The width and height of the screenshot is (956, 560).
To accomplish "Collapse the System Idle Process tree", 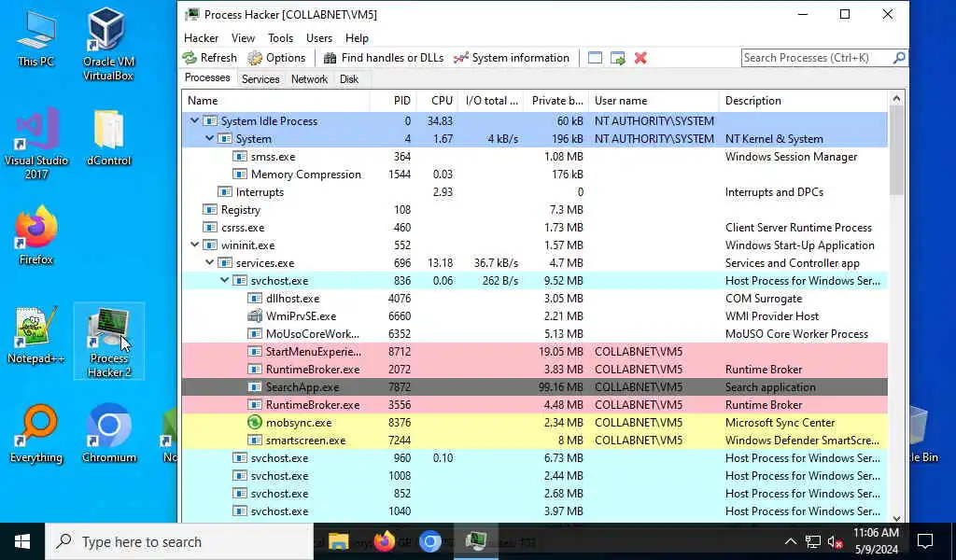I will 194,120.
